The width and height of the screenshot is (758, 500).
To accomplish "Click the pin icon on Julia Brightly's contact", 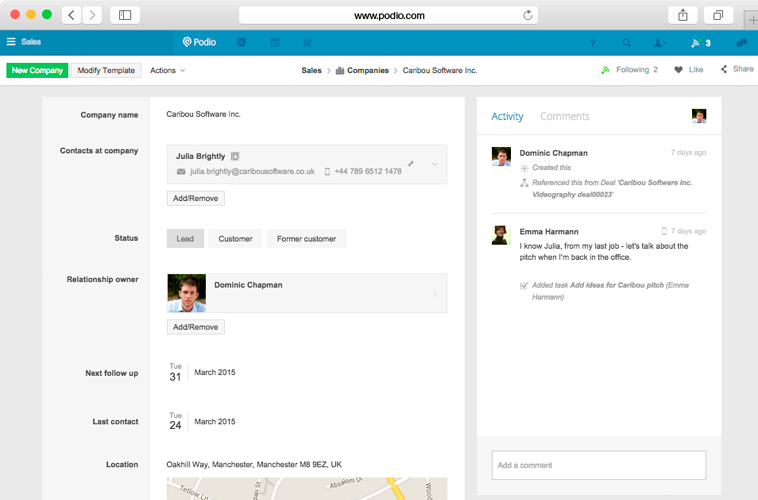I will tap(411, 163).
